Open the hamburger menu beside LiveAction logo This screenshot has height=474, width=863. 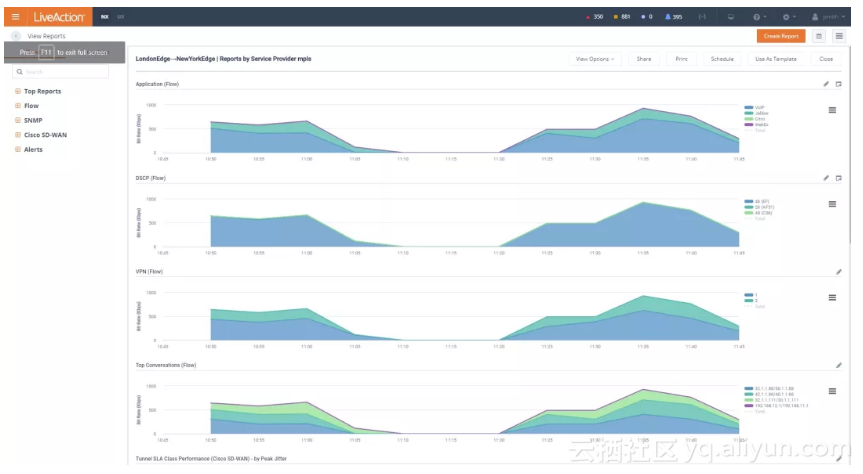15,17
